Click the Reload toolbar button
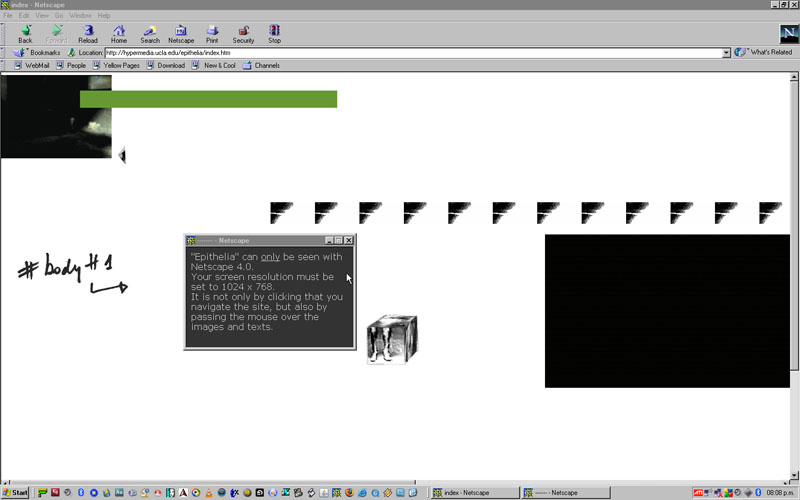 coord(88,34)
